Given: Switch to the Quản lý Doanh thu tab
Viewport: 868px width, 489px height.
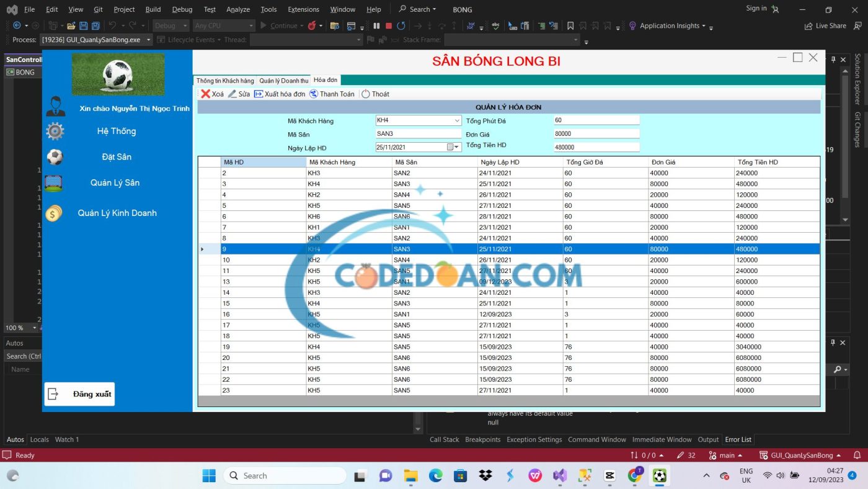Looking at the screenshot, I should pyautogui.click(x=283, y=81).
